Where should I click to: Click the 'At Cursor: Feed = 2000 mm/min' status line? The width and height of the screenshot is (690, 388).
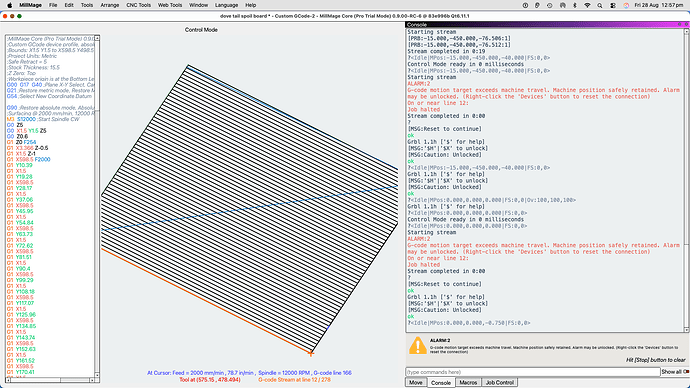(x=249, y=373)
